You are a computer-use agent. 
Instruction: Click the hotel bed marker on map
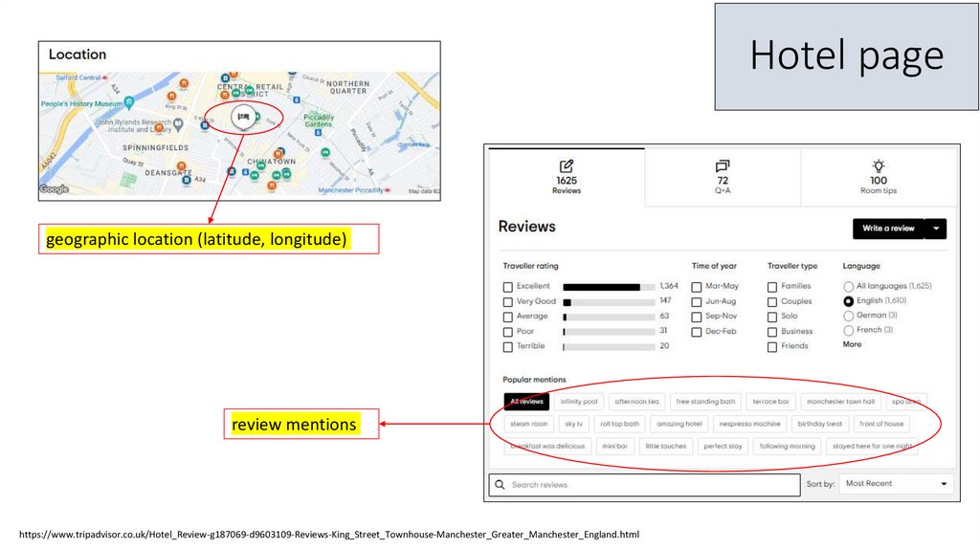point(243,117)
